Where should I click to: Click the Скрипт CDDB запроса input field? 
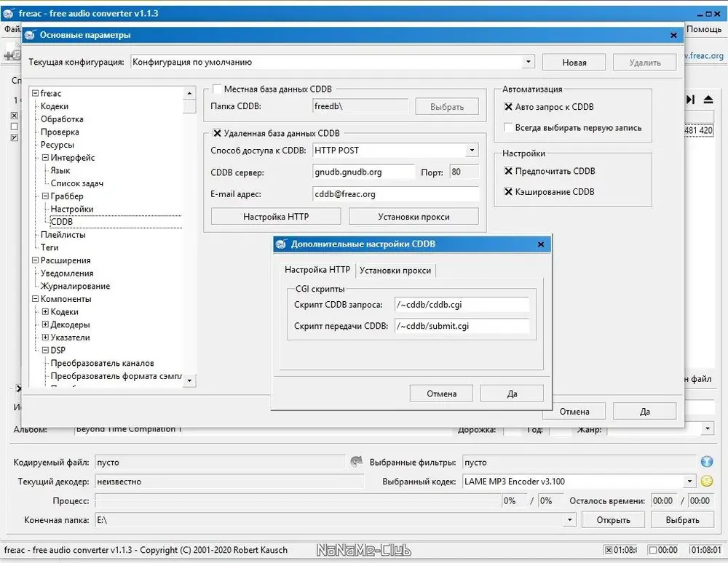click(462, 305)
